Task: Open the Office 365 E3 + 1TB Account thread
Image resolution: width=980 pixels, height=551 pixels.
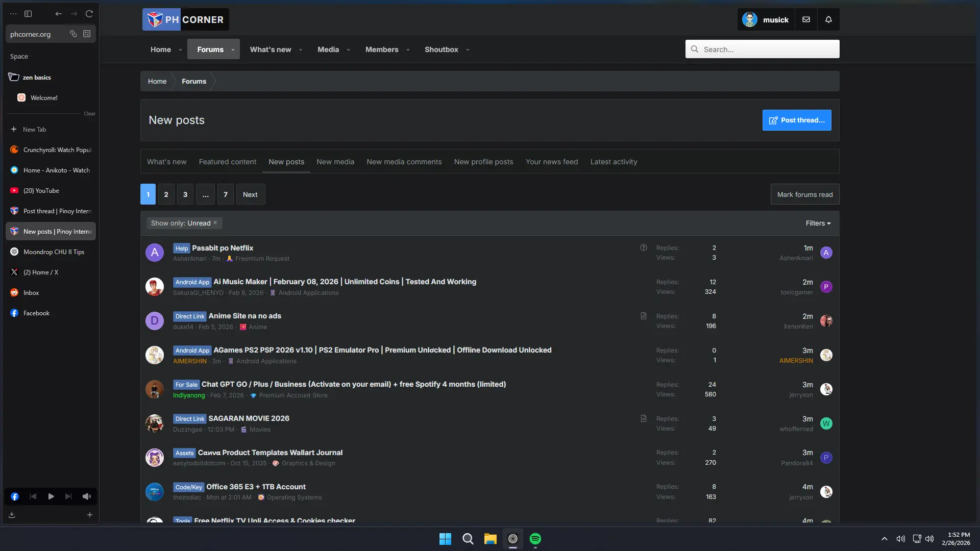Action: (256, 487)
